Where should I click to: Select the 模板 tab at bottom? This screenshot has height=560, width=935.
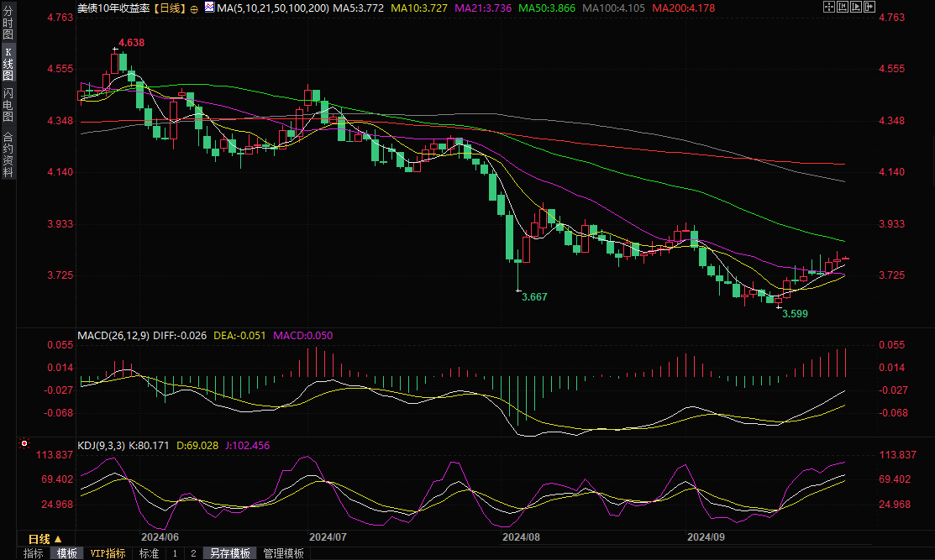[66, 553]
